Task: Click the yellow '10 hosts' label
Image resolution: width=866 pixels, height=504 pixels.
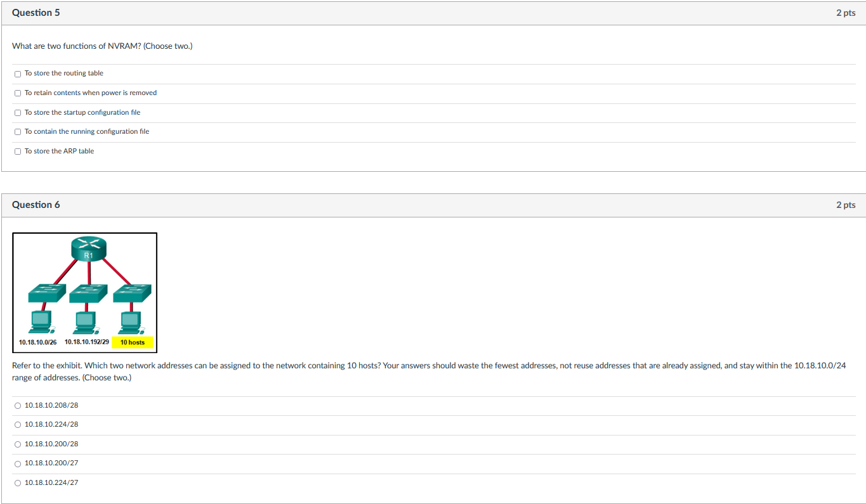Action: 132,342
